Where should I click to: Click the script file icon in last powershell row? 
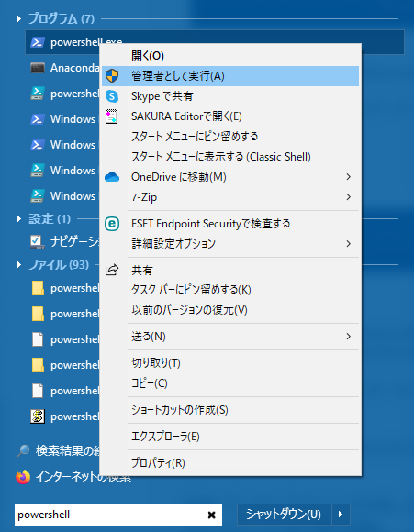pyautogui.click(x=38, y=416)
